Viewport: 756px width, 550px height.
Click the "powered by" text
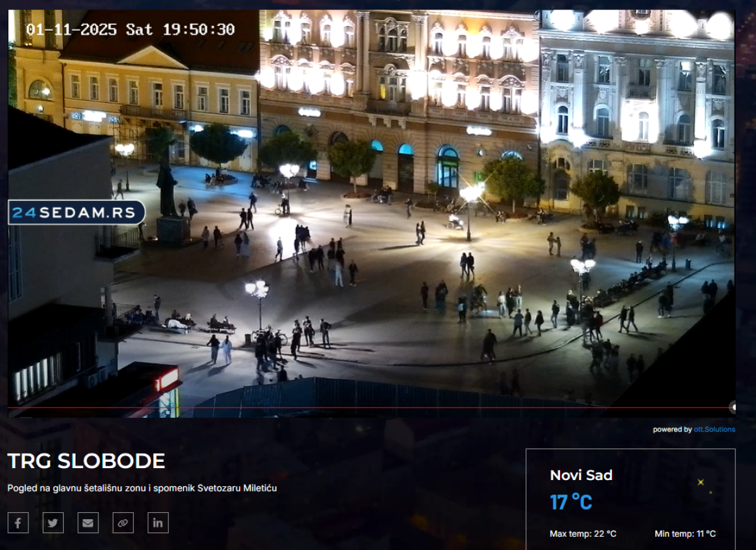[x=672, y=430]
